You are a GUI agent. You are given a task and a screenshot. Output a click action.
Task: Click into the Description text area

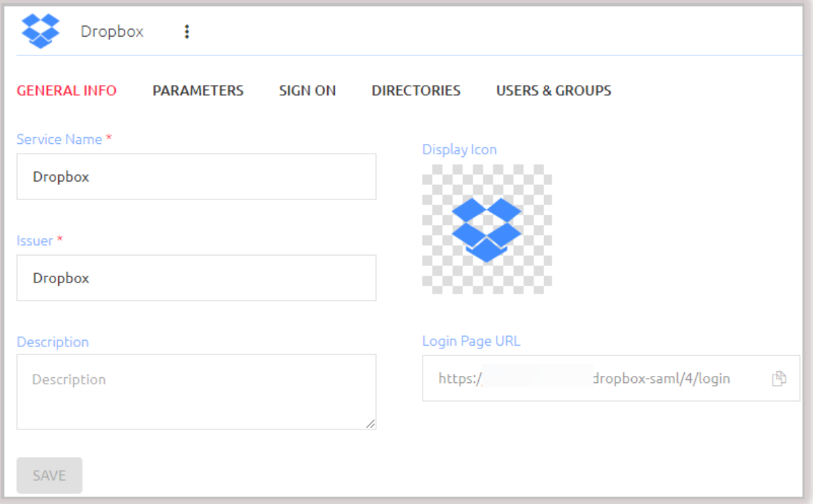[196, 392]
